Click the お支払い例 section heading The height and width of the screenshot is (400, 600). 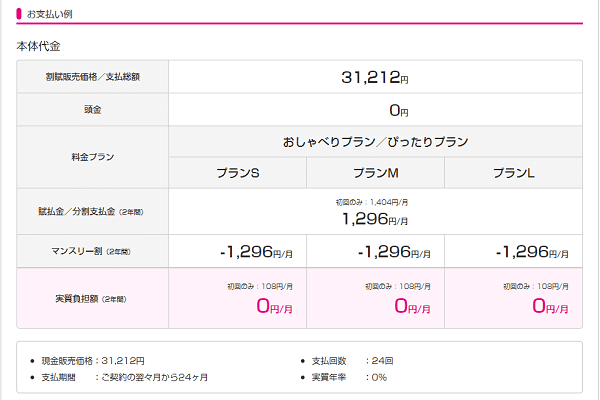pos(49,14)
